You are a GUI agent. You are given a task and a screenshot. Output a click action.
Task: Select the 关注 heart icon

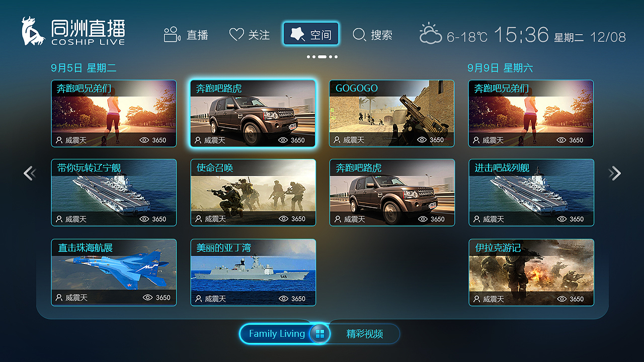tap(236, 35)
